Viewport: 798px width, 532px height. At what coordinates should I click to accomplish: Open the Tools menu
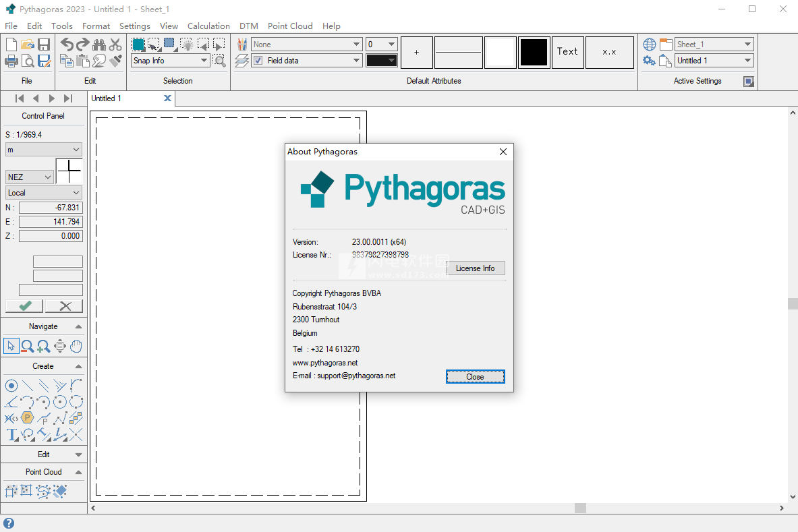(61, 26)
